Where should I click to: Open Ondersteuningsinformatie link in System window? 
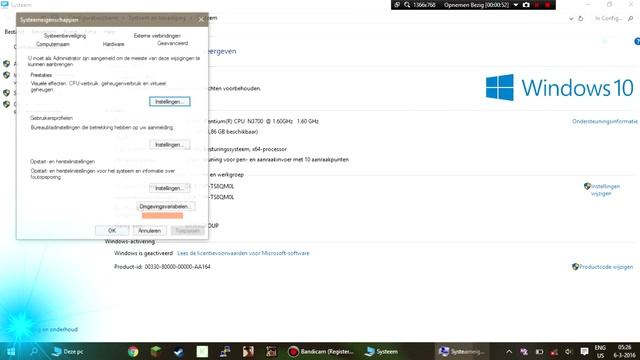click(604, 121)
